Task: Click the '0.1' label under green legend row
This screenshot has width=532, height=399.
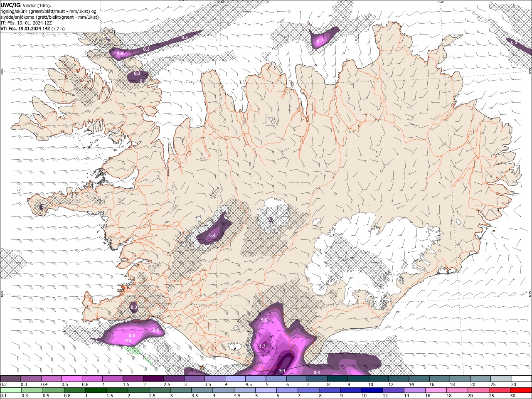Action: (x=3, y=396)
